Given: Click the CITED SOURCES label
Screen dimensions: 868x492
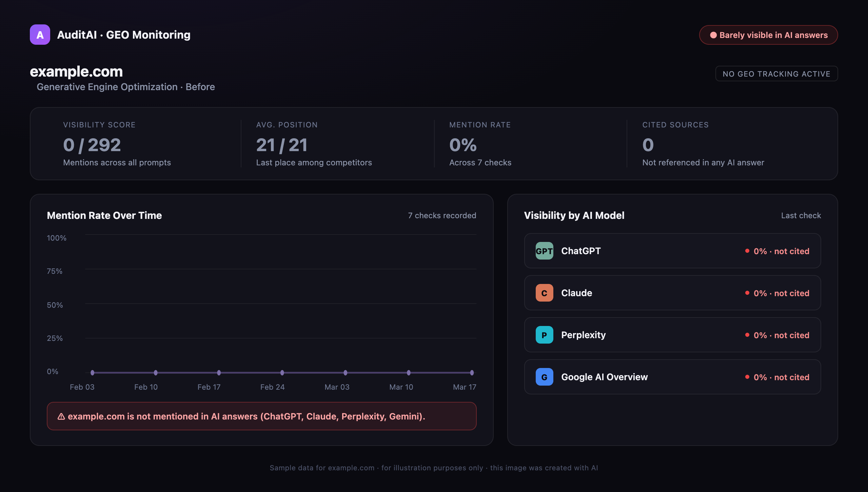Looking at the screenshot, I should (675, 125).
